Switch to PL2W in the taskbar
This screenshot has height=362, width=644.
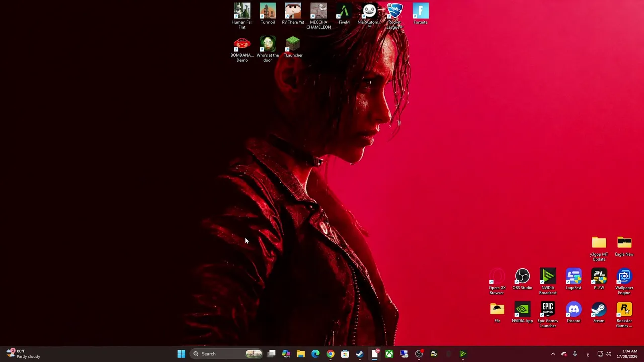tap(434, 354)
